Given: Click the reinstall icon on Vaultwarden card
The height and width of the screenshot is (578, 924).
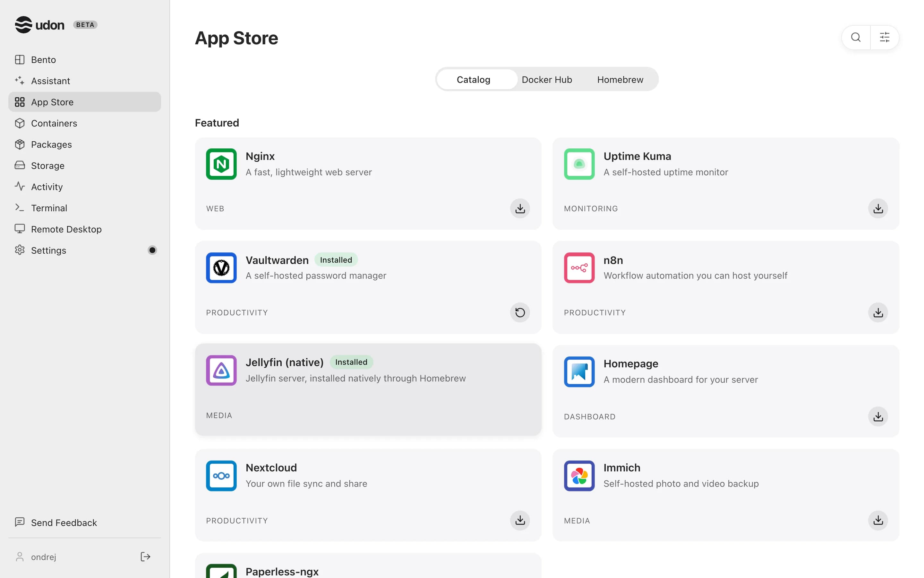Looking at the screenshot, I should click(520, 312).
